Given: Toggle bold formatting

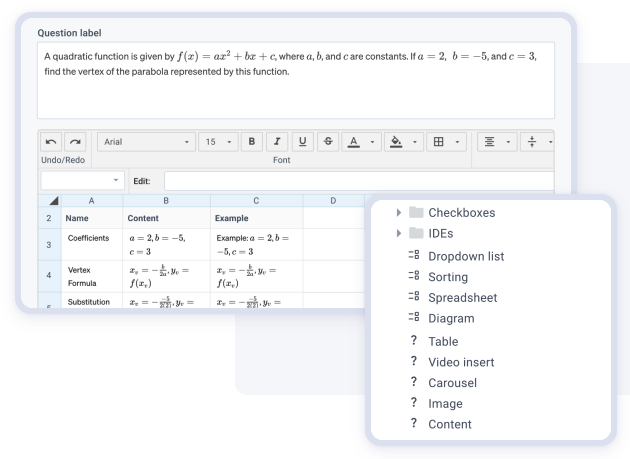Looking at the screenshot, I should coord(252,142).
